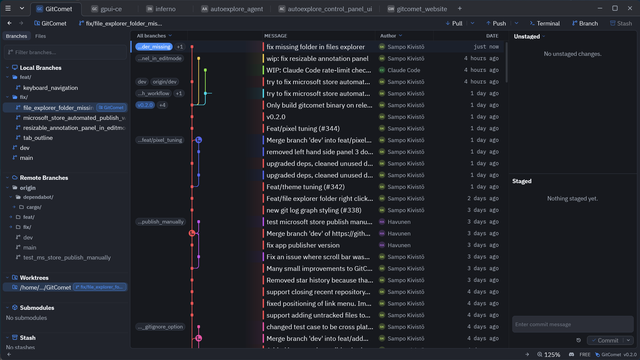Focus the Filter branches search field

pyautogui.click(x=65, y=52)
